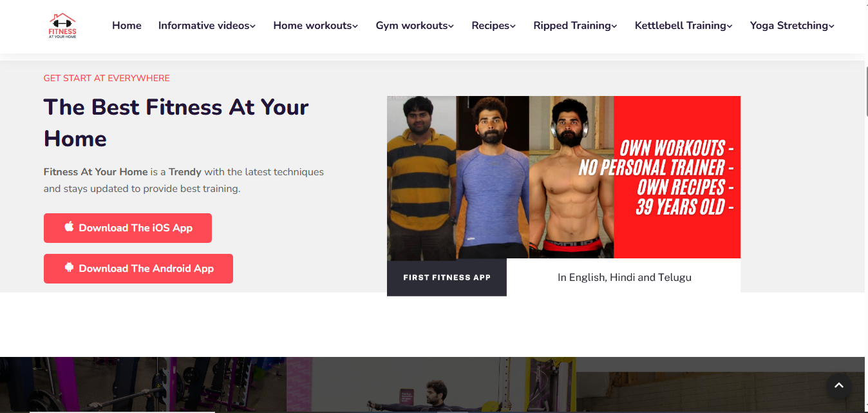Open the Recipes dropdown menu
Image resolution: width=868 pixels, height=413 pixels.
[493, 26]
